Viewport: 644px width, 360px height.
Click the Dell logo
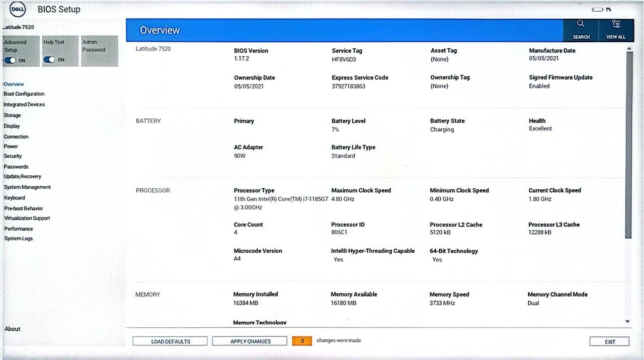pos(18,9)
